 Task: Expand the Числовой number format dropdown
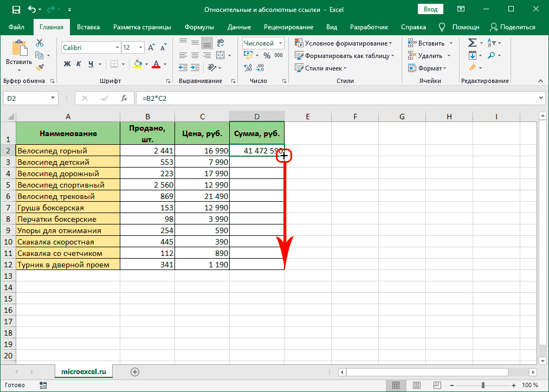tap(280, 43)
